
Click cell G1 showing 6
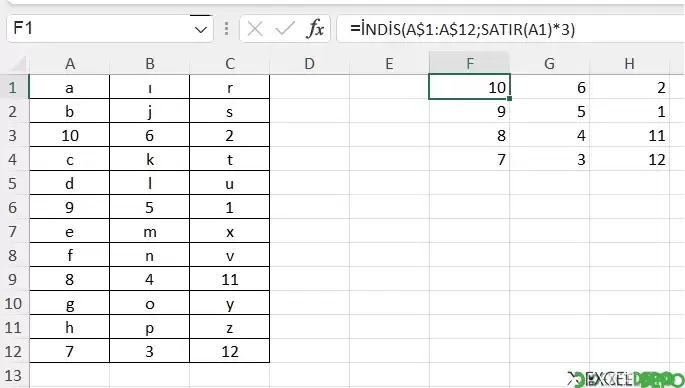[x=550, y=87]
